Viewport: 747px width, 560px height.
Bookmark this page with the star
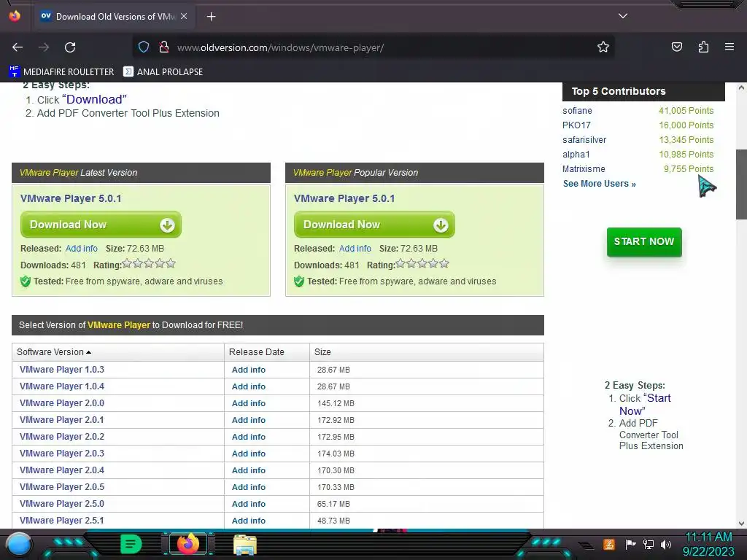(x=603, y=47)
